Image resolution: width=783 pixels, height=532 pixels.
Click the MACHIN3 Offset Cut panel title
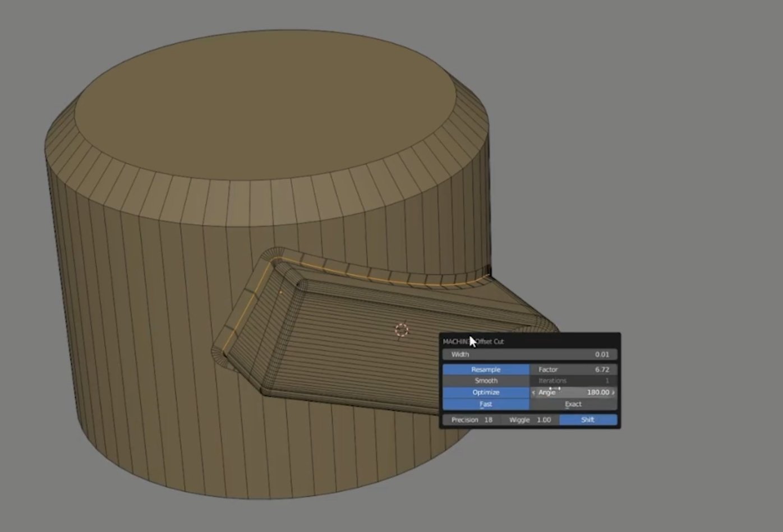tap(473, 341)
